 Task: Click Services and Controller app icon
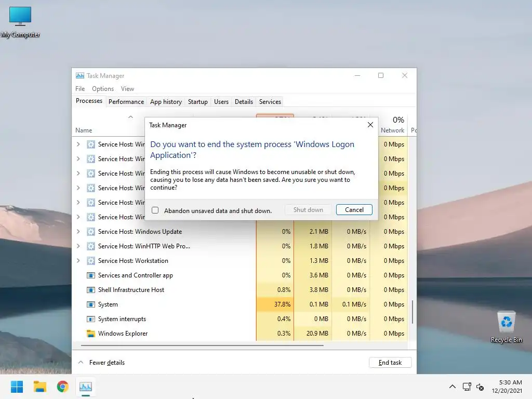[90, 275]
